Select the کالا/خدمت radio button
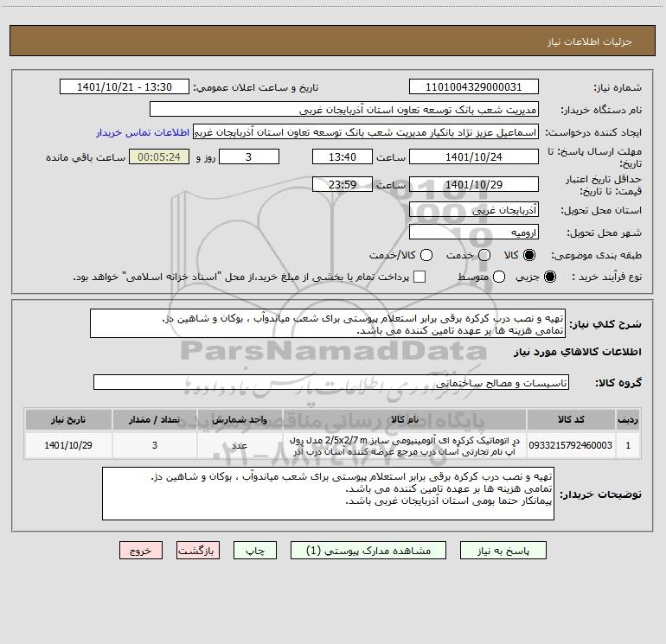This screenshot has height=644, width=666. click(426, 255)
